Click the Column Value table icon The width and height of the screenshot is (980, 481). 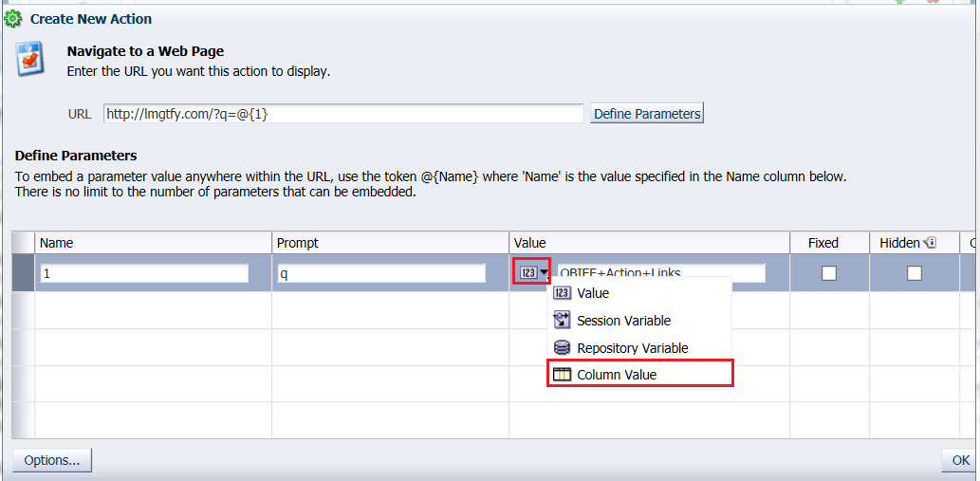(563, 375)
